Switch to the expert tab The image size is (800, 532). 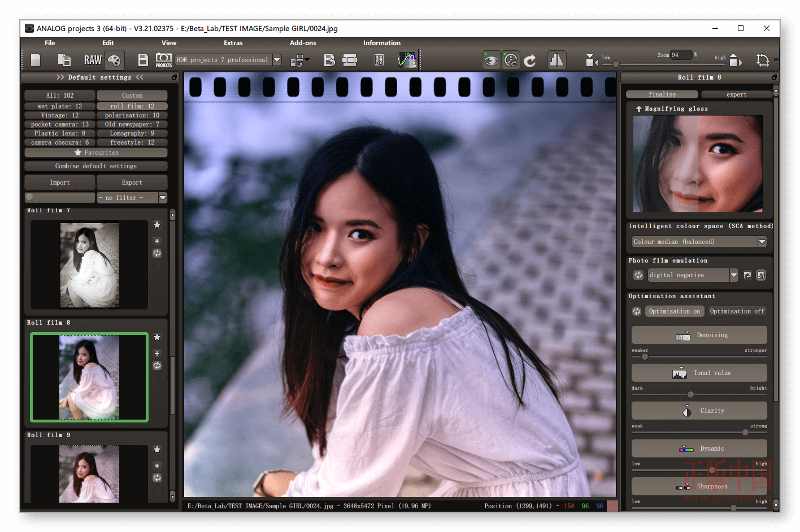coord(736,94)
